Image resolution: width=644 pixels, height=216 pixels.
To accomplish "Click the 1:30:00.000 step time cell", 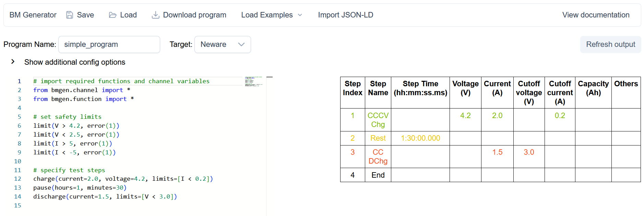I will click(x=420, y=138).
